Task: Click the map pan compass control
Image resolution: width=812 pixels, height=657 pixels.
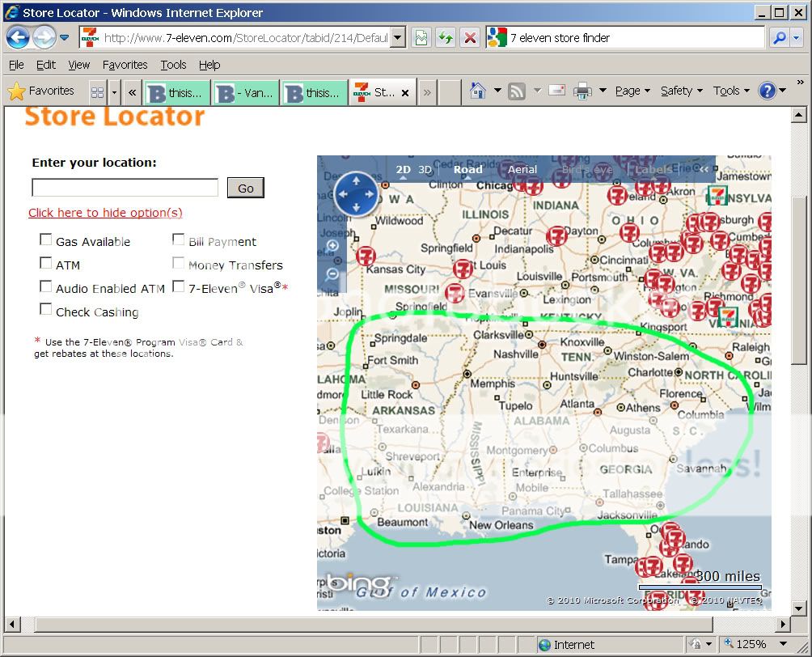Action: (356, 195)
